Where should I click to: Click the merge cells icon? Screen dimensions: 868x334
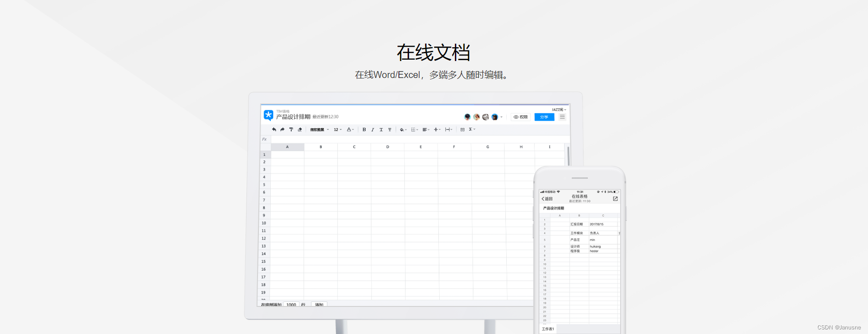462,129
